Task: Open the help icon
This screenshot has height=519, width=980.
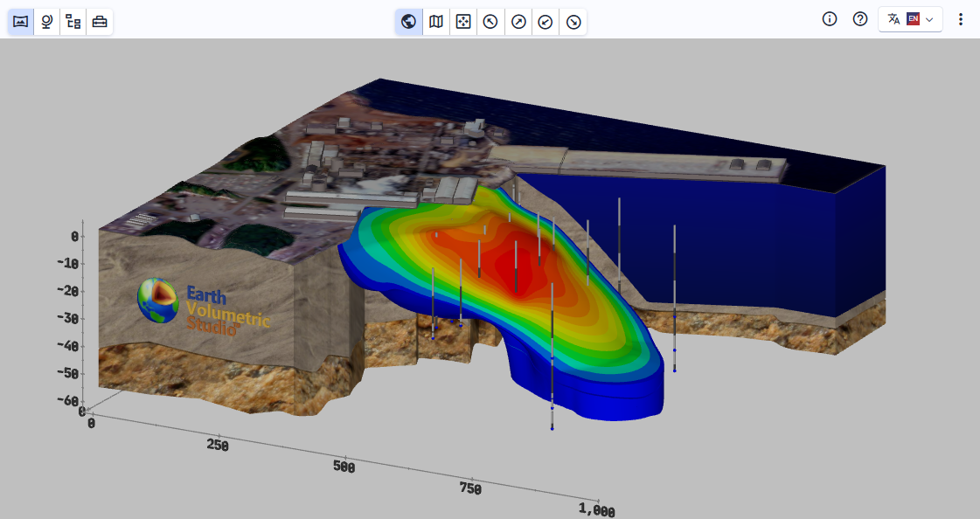Action: point(858,18)
